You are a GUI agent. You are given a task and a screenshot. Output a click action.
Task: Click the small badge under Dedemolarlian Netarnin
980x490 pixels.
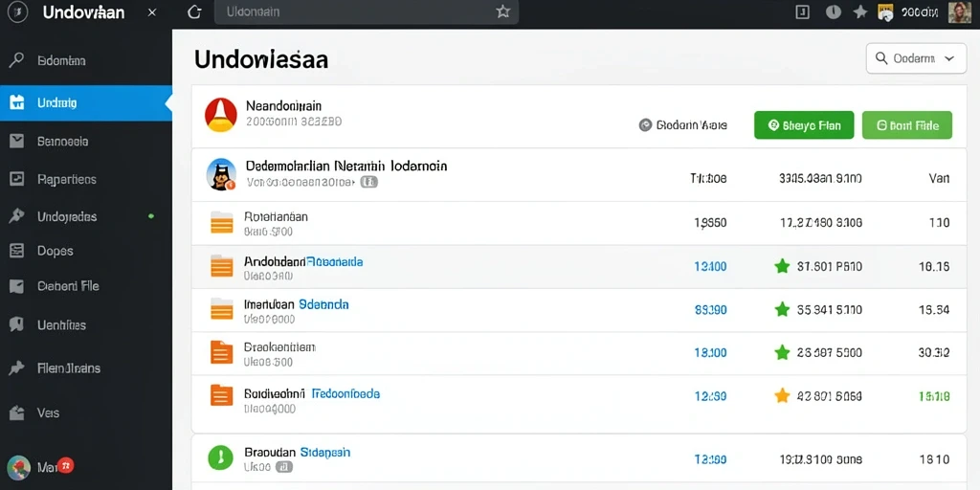pos(369,182)
